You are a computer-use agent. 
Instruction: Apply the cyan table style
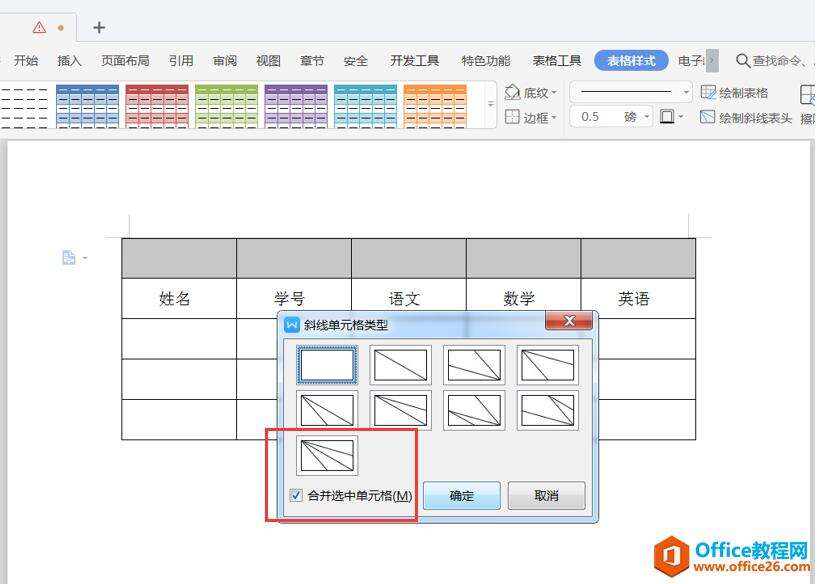point(366,106)
